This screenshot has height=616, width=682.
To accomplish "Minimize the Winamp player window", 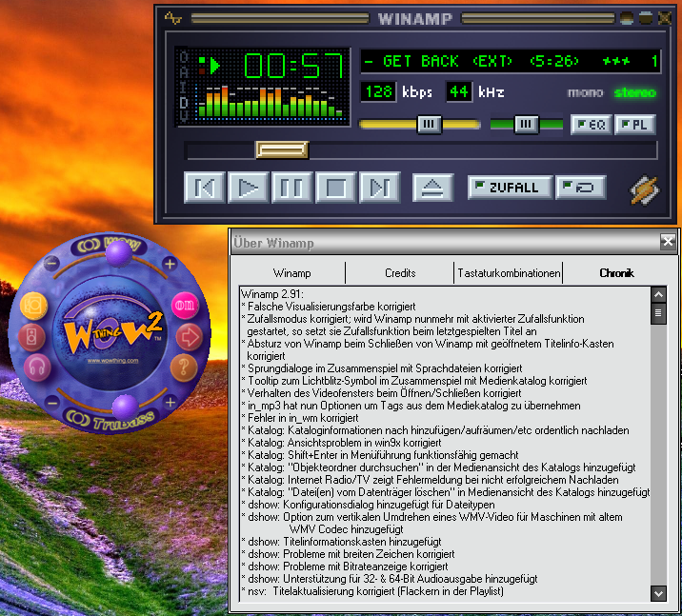I will [x=627, y=18].
